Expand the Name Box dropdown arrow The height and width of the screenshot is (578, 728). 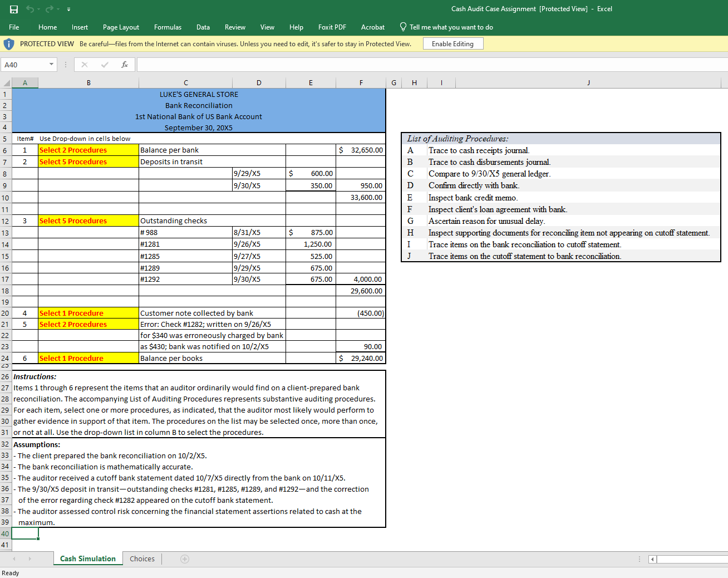[51, 65]
